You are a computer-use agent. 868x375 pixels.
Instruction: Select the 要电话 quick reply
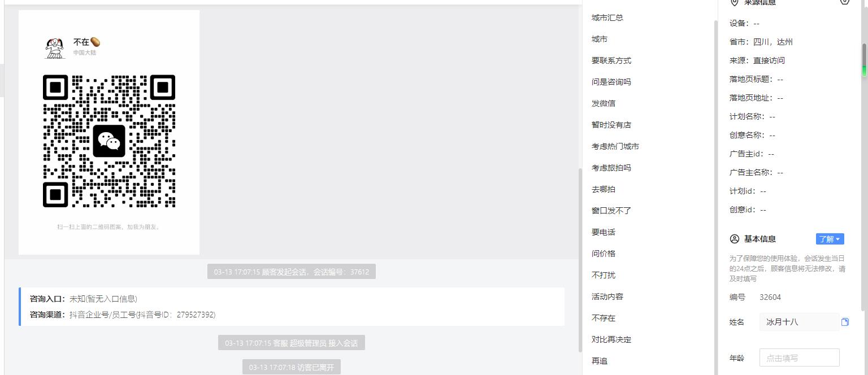pyautogui.click(x=604, y=232)
